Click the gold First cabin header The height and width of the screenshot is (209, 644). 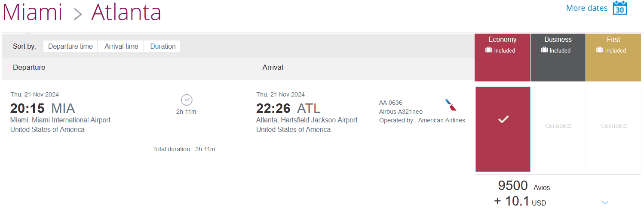(613, 40)
